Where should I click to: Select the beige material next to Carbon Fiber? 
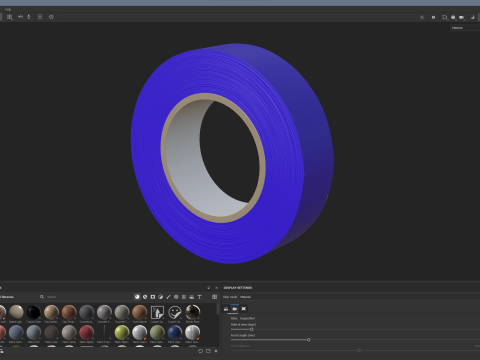[x=16, y=313]
